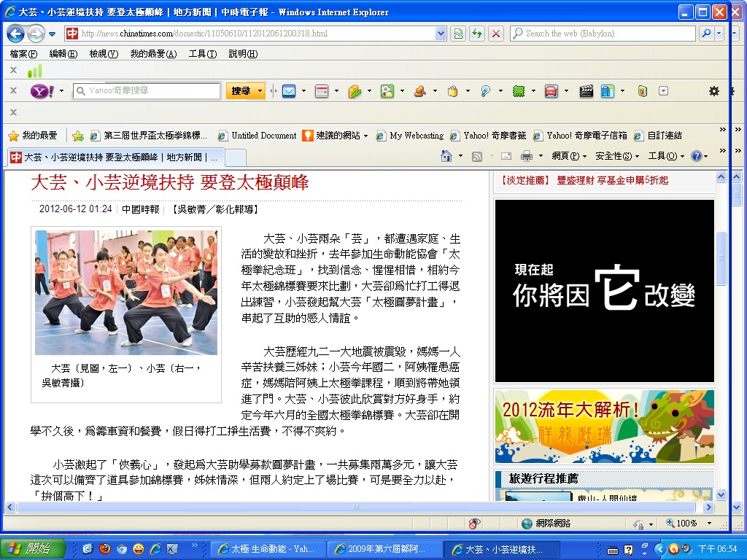Open the 我的最愛 menu in menu bar
This screenshot has height=560, width=747.
tap(152, 54)
